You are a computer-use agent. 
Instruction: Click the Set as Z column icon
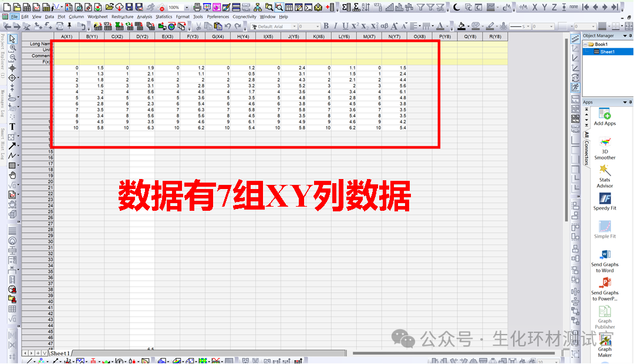[554, 7]
